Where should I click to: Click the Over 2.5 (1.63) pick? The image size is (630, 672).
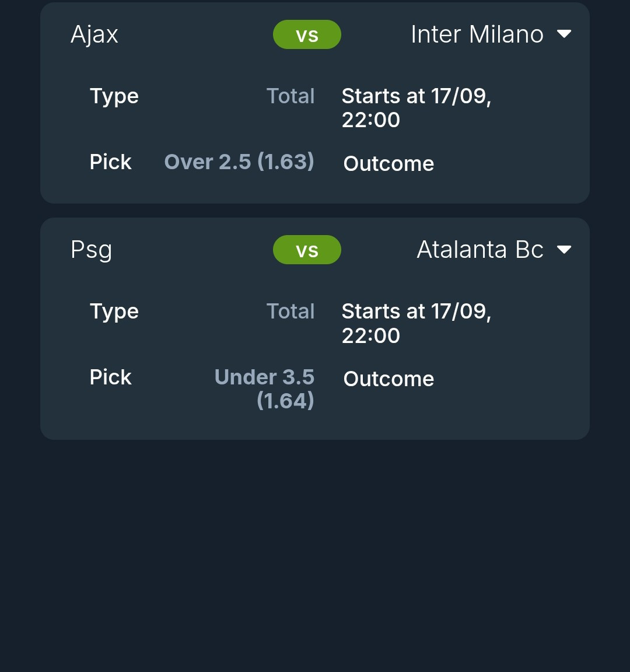point(239,162)
